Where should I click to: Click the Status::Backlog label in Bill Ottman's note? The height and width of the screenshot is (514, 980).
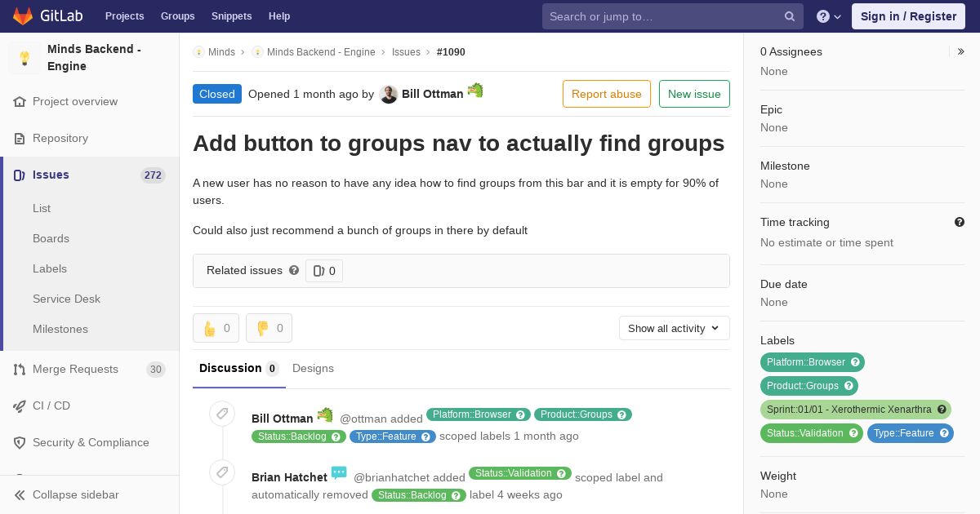[x=299, y=436]
